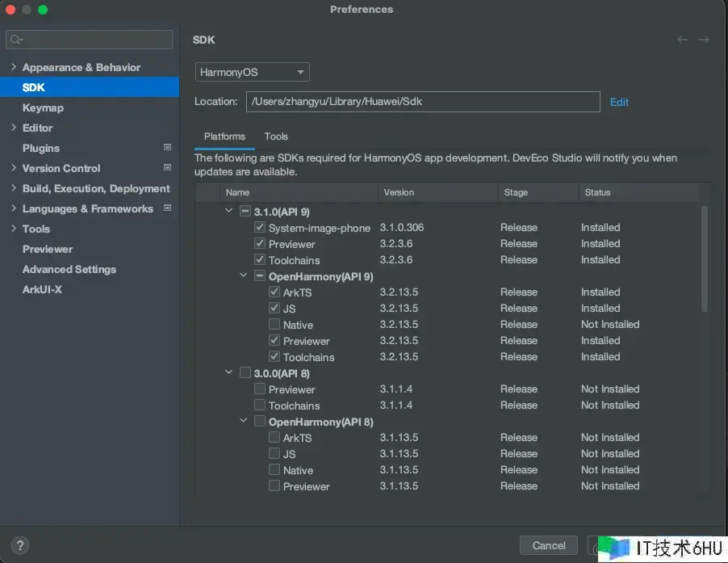This screenshot has height=563, width=728.
Task: Collapse the 3.0.0(API 8) tree node
Action: point(228,372)
